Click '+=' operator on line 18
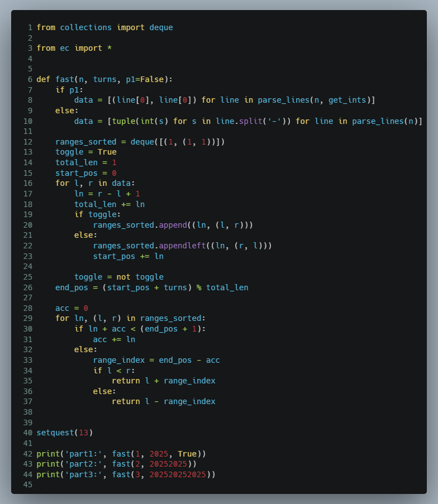This screenshot has width=438, height=504. 126,204
